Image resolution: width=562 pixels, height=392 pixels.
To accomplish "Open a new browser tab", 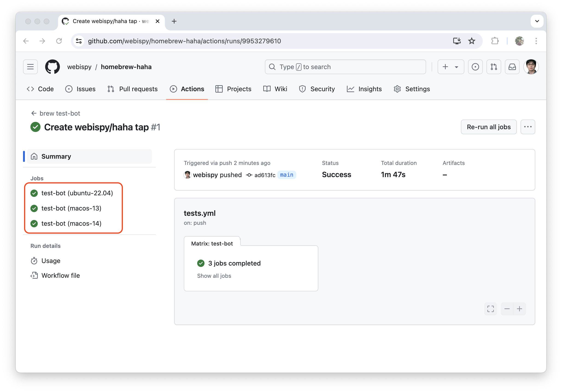I will (x=174, y=21).
